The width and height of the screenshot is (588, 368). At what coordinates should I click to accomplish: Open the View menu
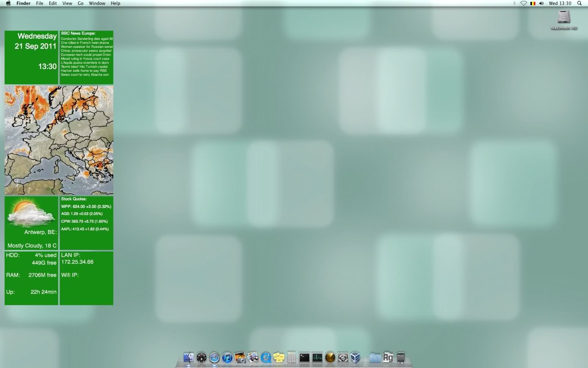67,3
